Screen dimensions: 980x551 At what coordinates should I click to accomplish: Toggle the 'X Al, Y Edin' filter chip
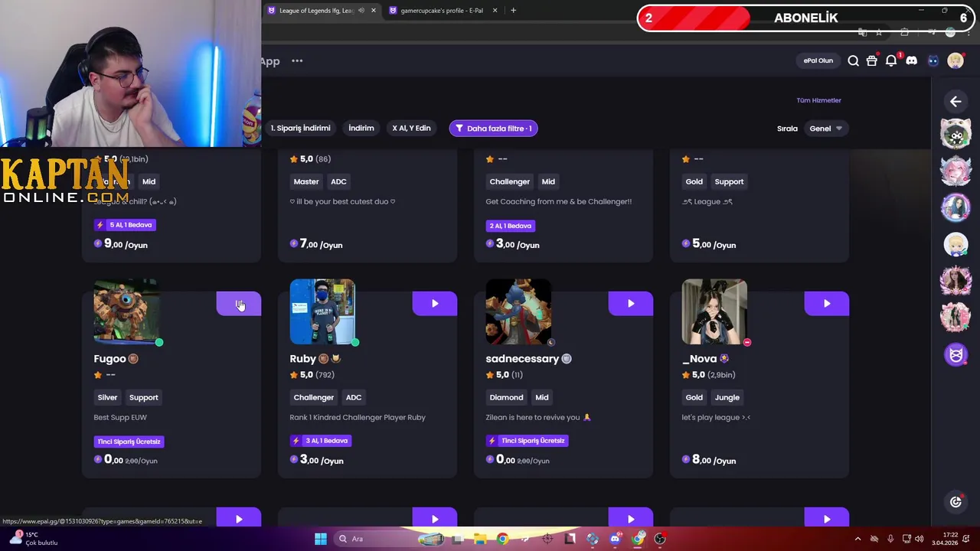click(x=411, y=129)
